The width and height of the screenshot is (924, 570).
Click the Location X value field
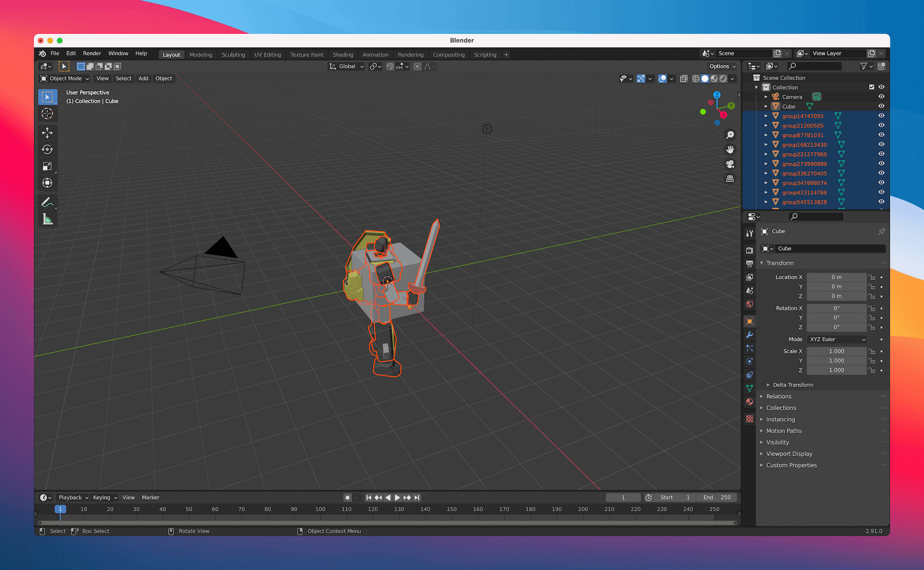click(x=836, y=277)
